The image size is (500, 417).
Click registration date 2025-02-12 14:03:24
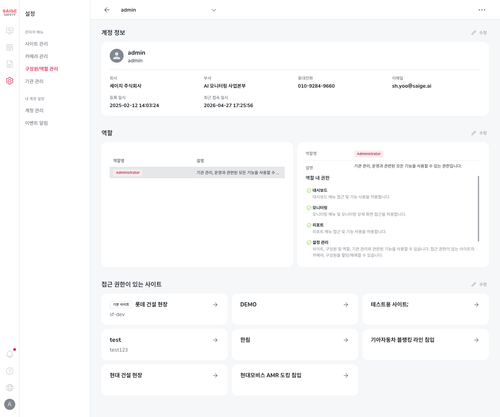[x=134, y=105]
